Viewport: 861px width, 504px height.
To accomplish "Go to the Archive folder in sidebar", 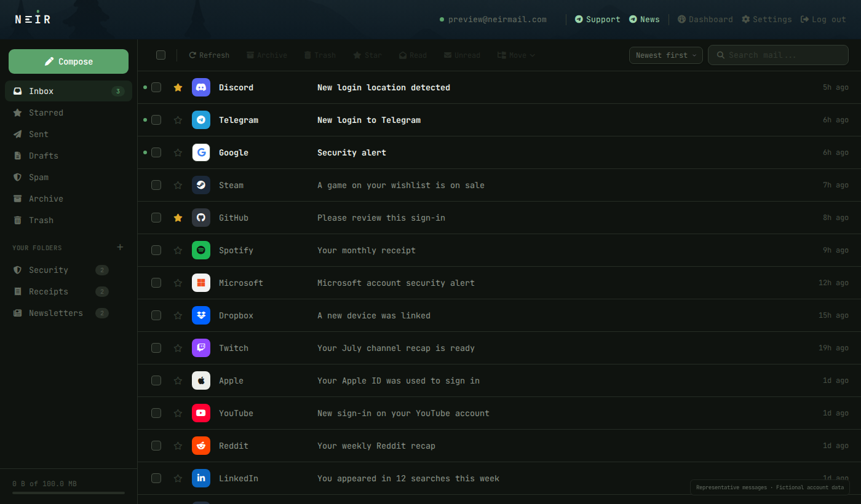I will (x=68, y=199).
